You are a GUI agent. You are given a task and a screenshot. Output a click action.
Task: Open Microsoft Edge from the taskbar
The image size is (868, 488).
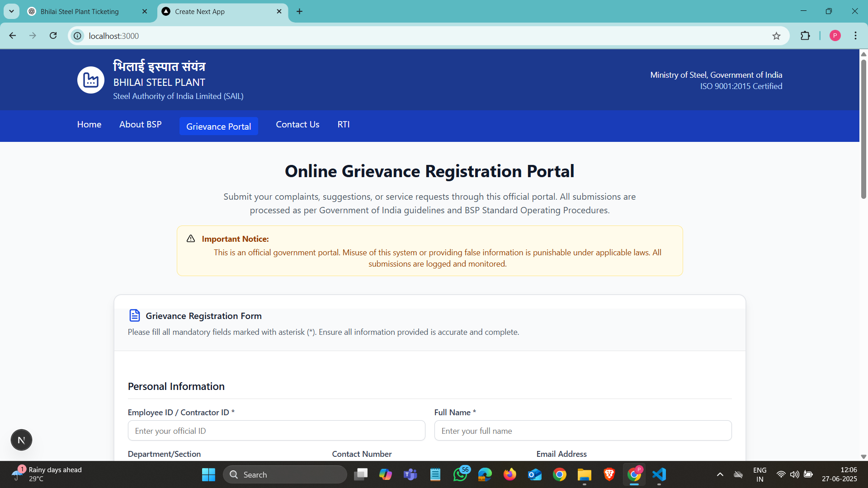[485, 474]
